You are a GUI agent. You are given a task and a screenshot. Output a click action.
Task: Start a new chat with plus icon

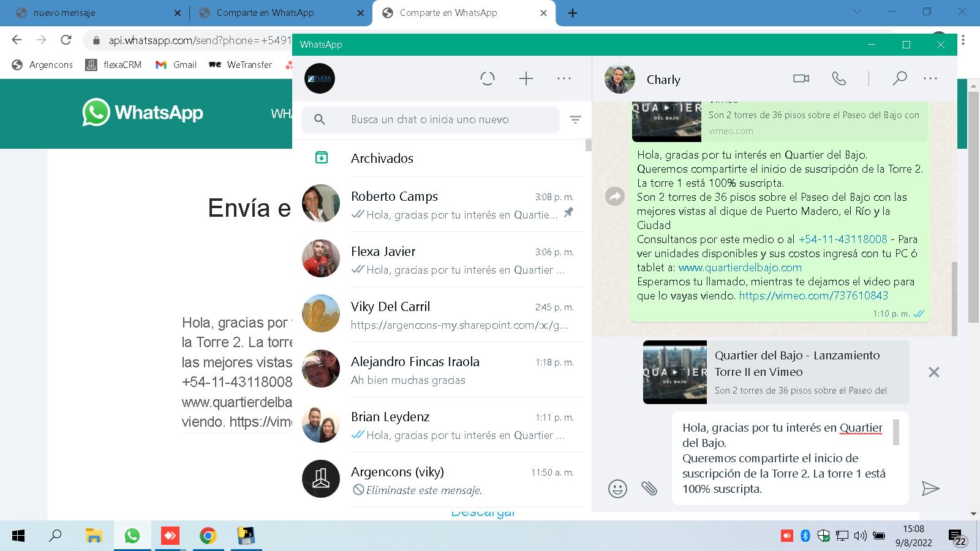pos(526,78)
